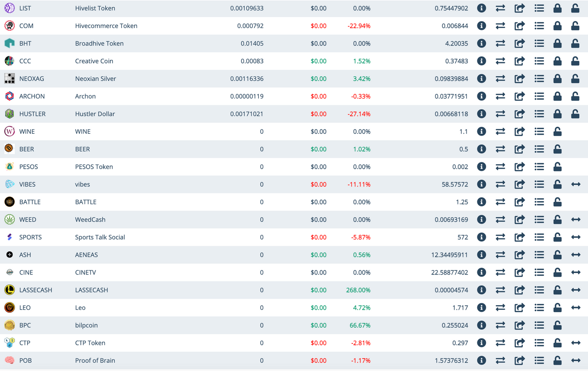Viewport: 588px width, 371px height.
Task: Click closed padlock icon in HUSTLER row
Action: [x=557, y=114]
